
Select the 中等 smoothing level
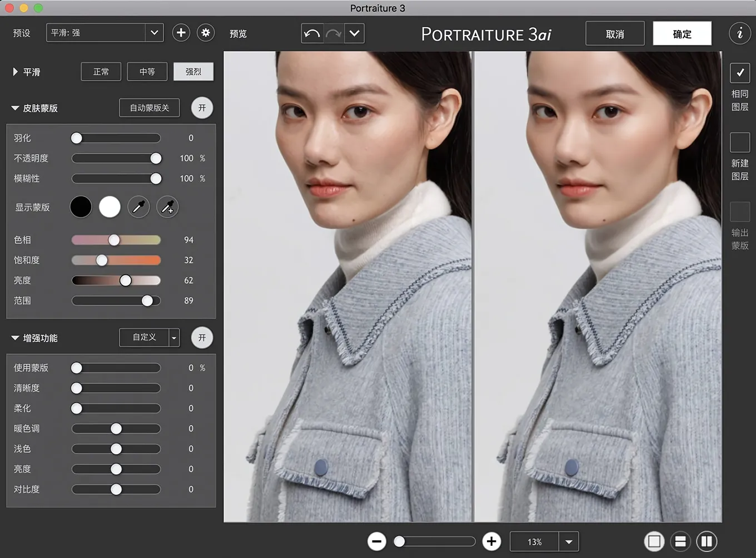(x=147, y=72)
